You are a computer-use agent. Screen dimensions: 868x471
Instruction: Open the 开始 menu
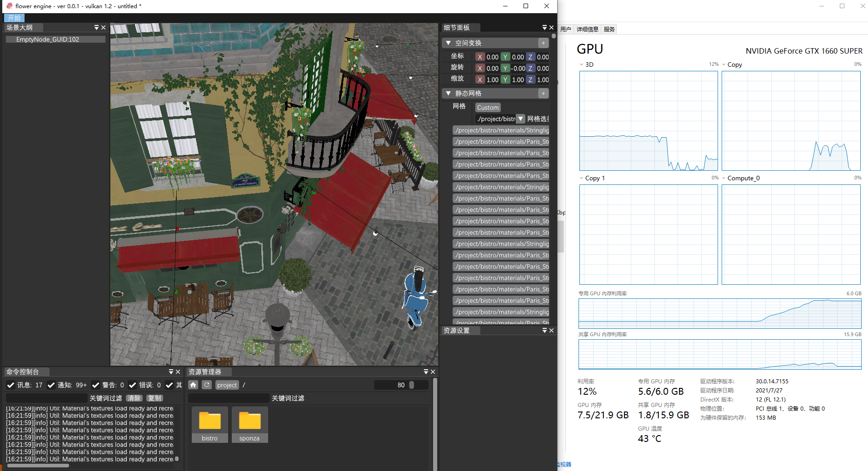point(14,18)
